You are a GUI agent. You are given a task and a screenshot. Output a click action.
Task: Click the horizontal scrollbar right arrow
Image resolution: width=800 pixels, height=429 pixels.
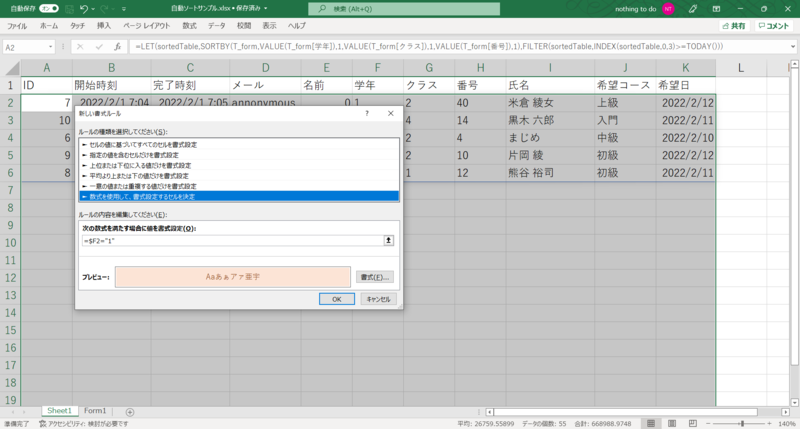[x=786, y=412]
